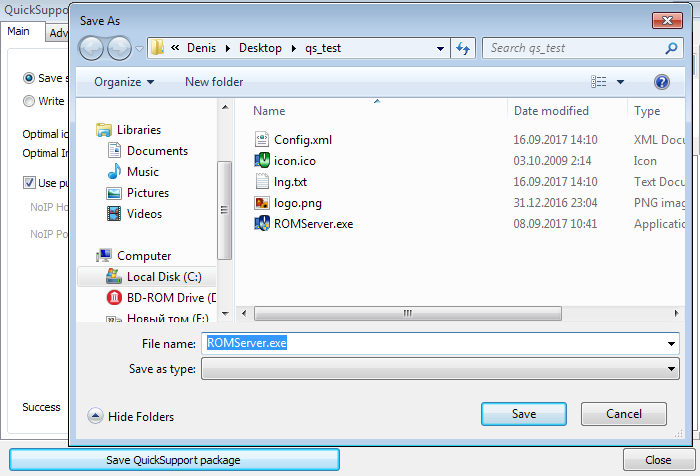Click New folder button
Image resolution: width=700 pixels, height=476 pixels.
(214, 82)
